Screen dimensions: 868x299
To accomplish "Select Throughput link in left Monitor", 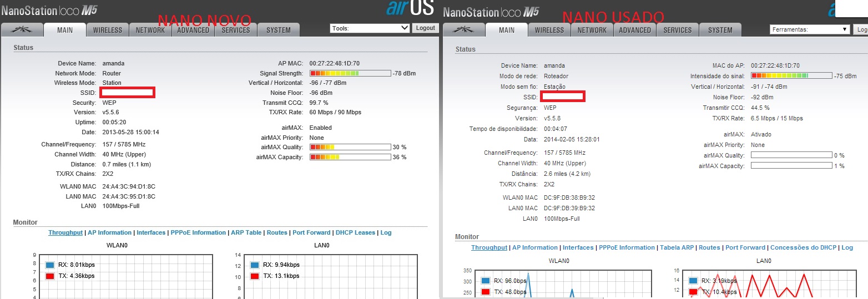I will pyautogui.click(x=65, y=233).
